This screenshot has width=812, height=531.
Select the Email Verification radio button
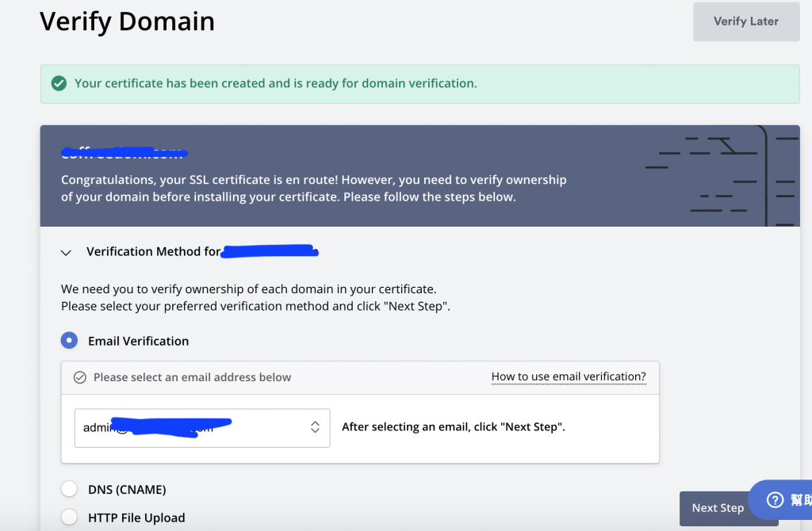(70, 341)
